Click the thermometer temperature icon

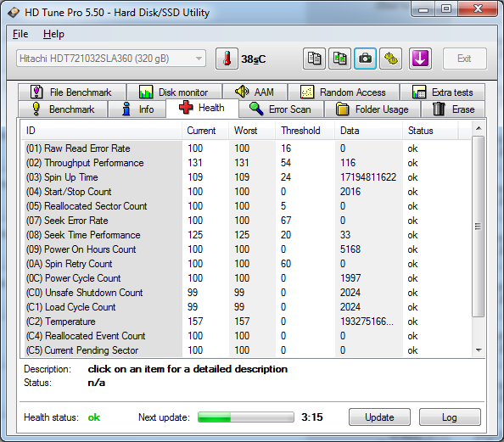[227, 59]
